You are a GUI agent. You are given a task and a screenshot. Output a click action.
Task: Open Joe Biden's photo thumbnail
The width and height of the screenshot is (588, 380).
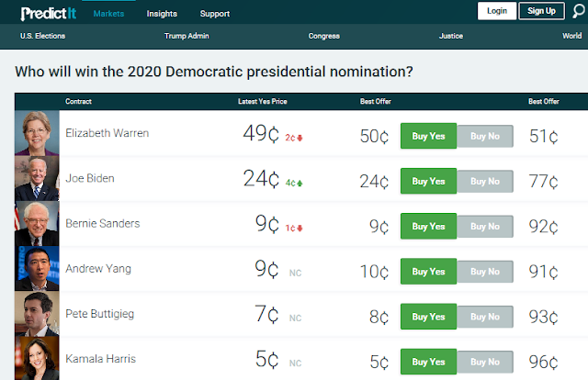tap(37, 179)
